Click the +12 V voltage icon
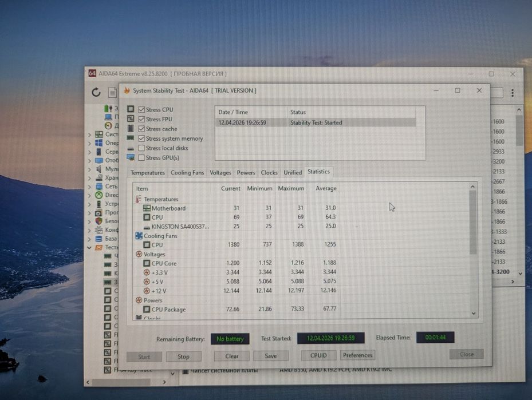The height and width of the screenshot is (400, 532). point(147,291)
